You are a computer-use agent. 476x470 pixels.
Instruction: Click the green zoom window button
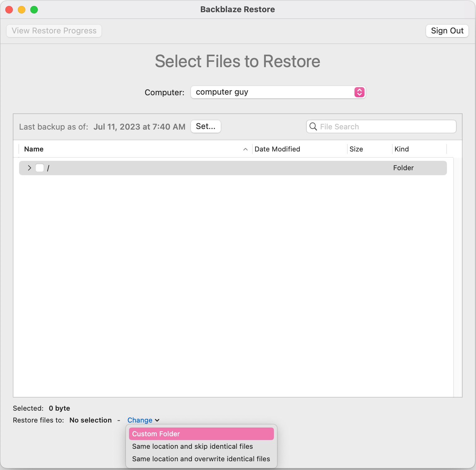coord(34,10)
